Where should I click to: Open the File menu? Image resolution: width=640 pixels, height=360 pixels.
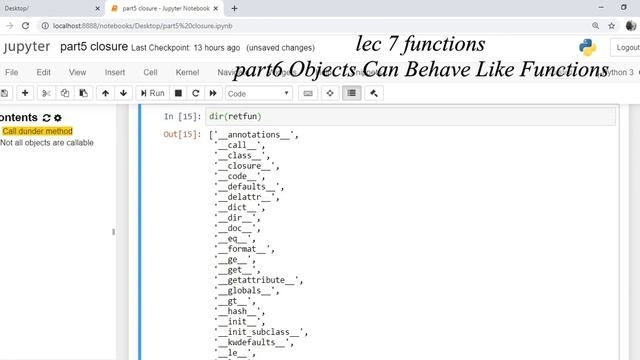tap(11, 72)
